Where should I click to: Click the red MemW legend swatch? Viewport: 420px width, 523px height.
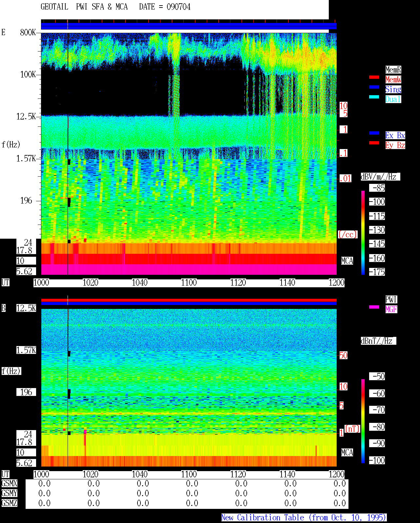click(374, 77)
